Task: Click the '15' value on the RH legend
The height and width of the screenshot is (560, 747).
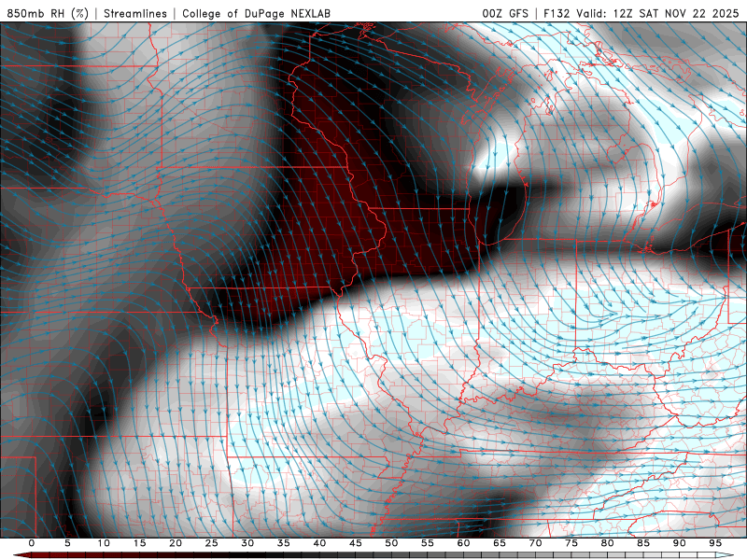Action: [139, 543]
